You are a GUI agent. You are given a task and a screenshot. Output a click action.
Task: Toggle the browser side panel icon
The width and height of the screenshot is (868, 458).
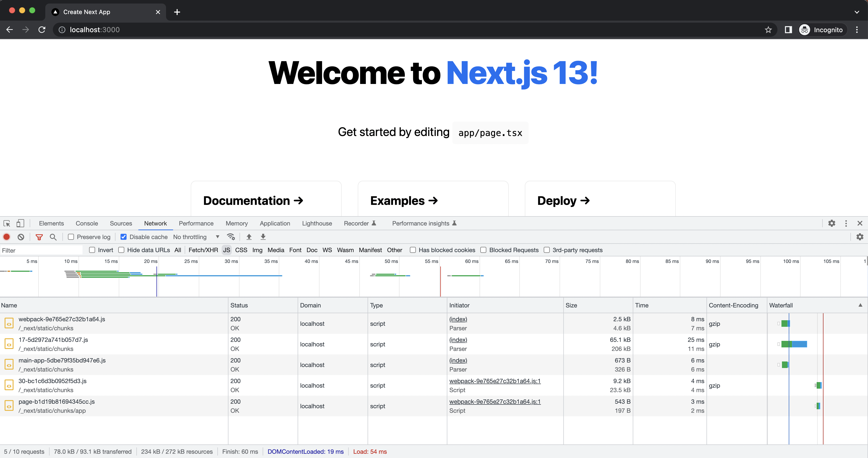[788, 30]
